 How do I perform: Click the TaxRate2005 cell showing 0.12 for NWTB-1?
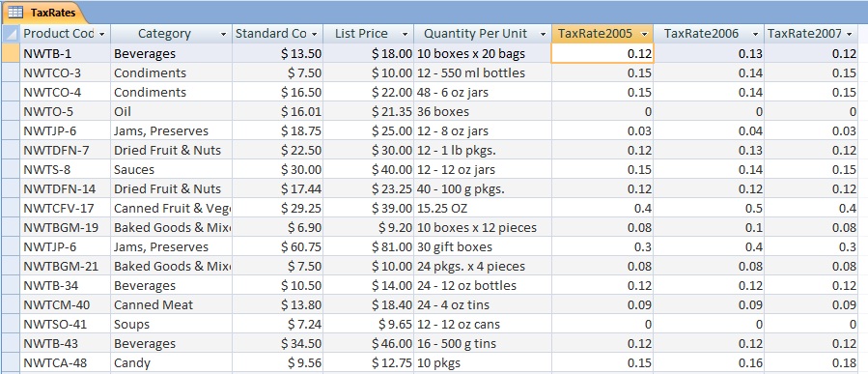pyautogui.click(x=602, y=54)
